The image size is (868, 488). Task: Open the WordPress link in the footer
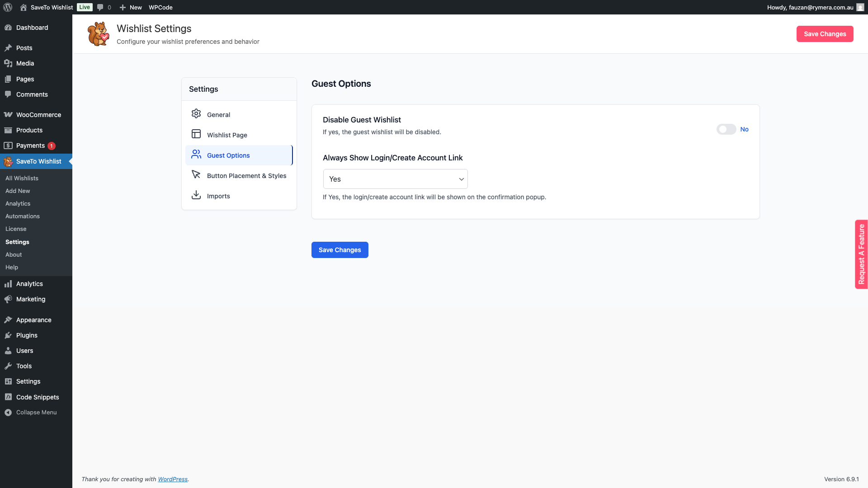click(x=173, y=479)
